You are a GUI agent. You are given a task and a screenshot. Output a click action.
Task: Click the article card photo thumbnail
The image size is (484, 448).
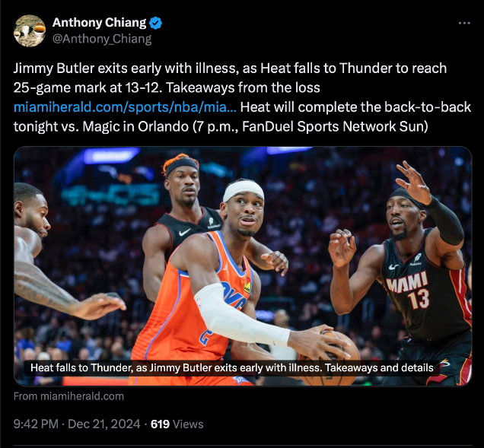(x=243, y=266)
